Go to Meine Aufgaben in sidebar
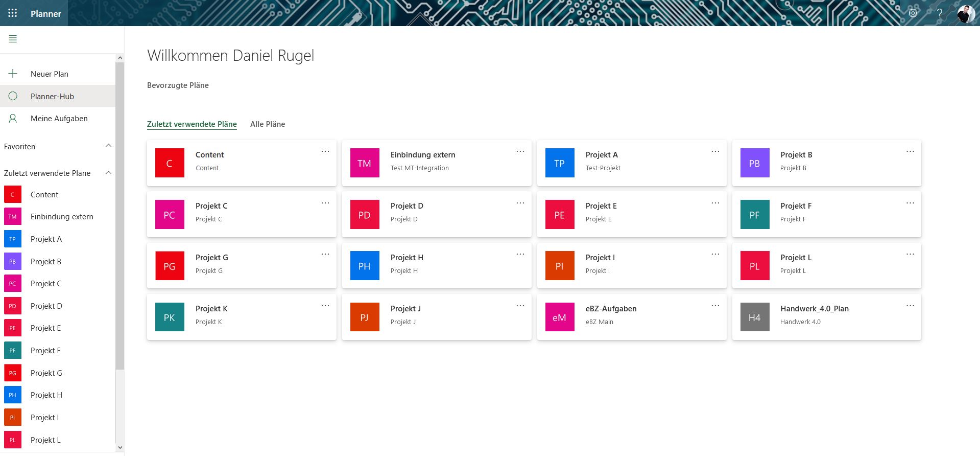Viewport: 980px width, 456px height. (x=58, y=118)
